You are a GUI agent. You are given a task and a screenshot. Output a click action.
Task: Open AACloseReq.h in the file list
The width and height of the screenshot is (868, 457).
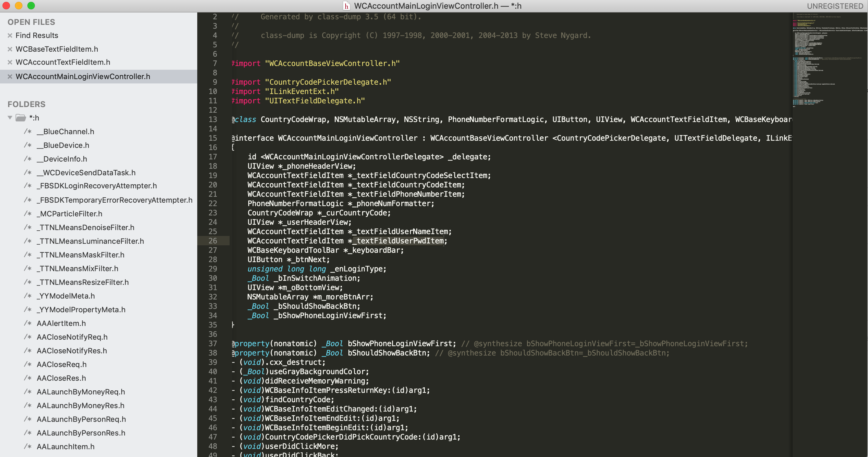(62, 365)
